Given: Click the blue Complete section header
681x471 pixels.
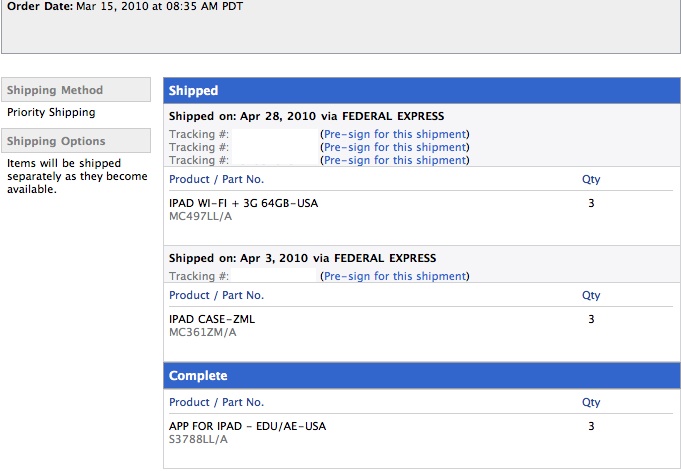Looking at the screenshot, I should [x=422, y=375].
